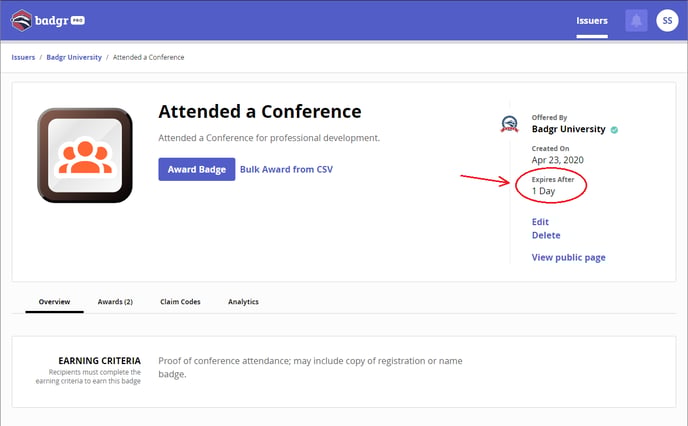Open the Analytics tab
688x426 pixels.
click(244, 302)
